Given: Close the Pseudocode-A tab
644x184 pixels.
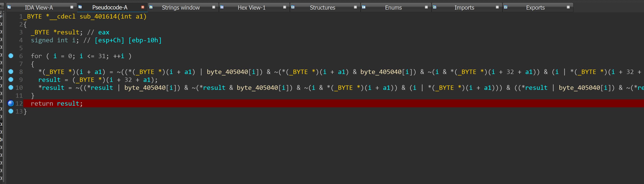Looking at the screenshot, I should pos(143,7).
